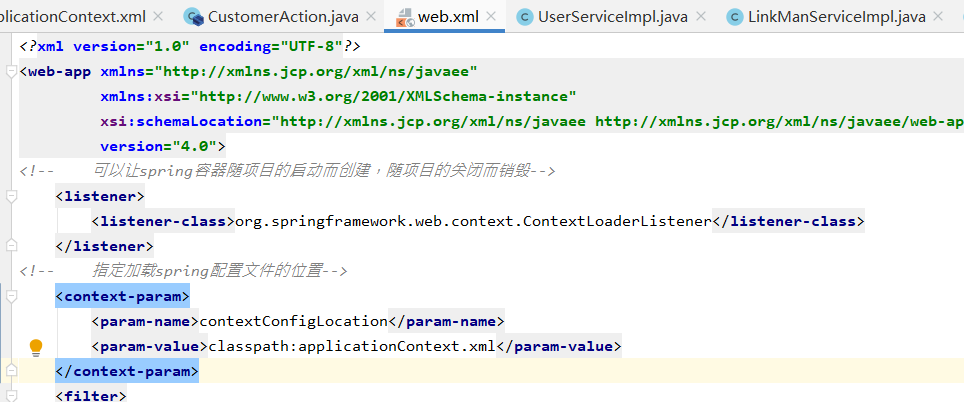Close the UserServiceImpl.java tab

pyautogui.click(x=700, y=17)
